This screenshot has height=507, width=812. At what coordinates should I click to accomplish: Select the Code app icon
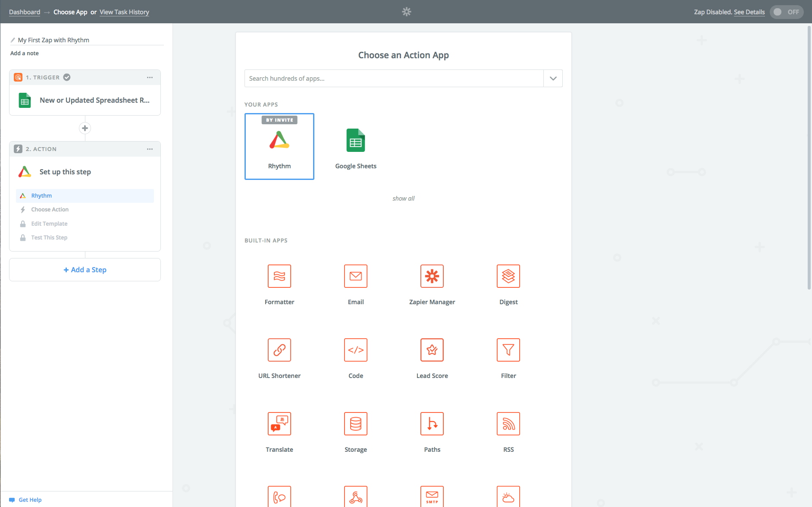356,350
